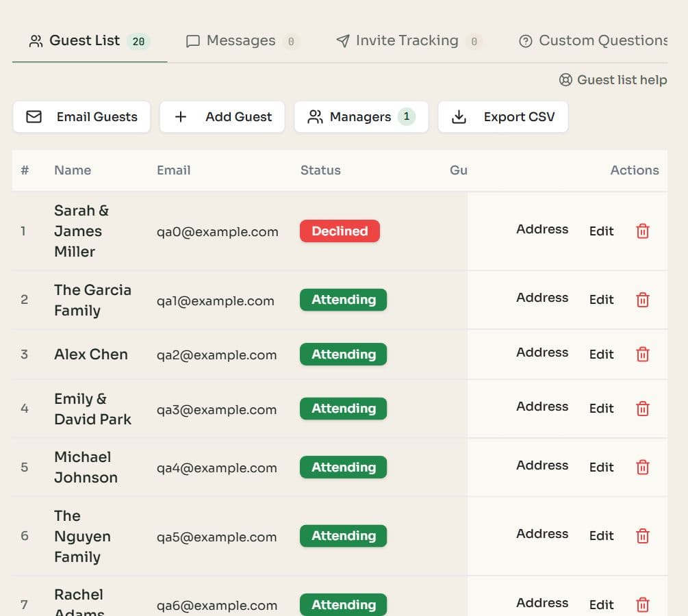Open Guest list help link

click(613, 80)
